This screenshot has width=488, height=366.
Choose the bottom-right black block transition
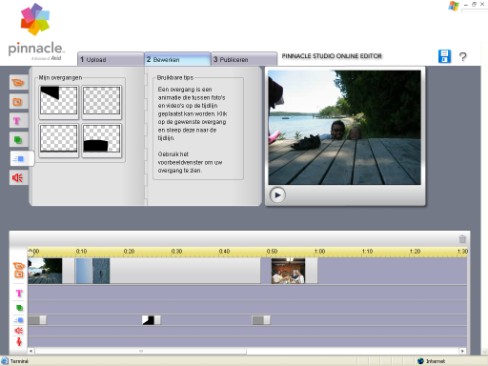pos(102,139)
